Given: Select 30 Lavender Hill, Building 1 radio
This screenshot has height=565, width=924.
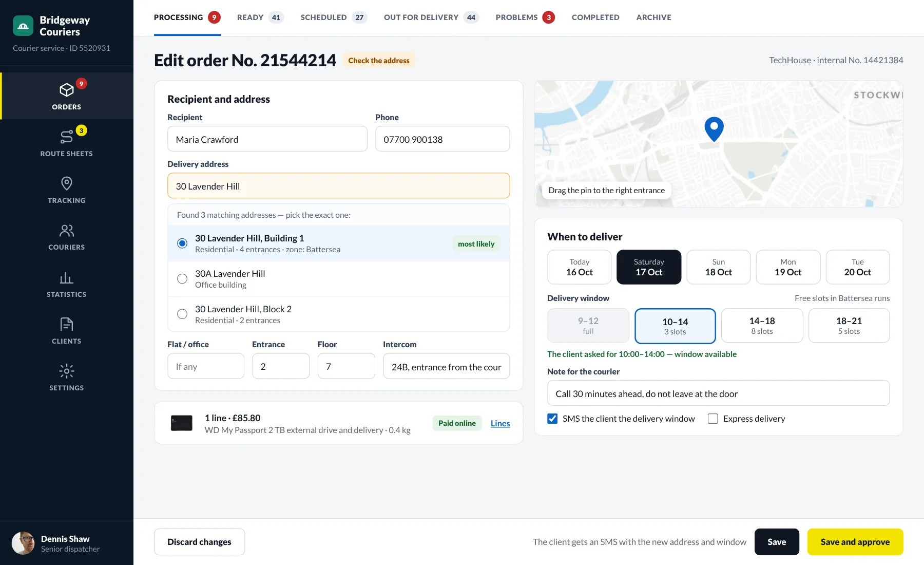Looking at the screenshot, I should tap(182, 243).
